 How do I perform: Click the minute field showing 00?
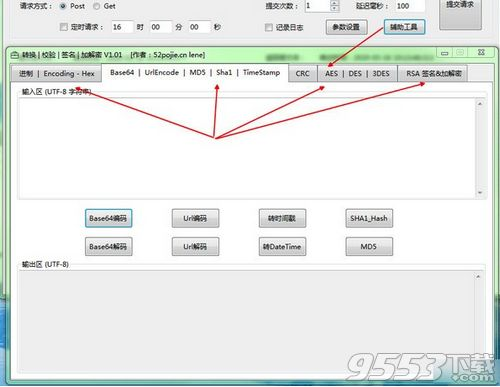[x=161, y=27]
